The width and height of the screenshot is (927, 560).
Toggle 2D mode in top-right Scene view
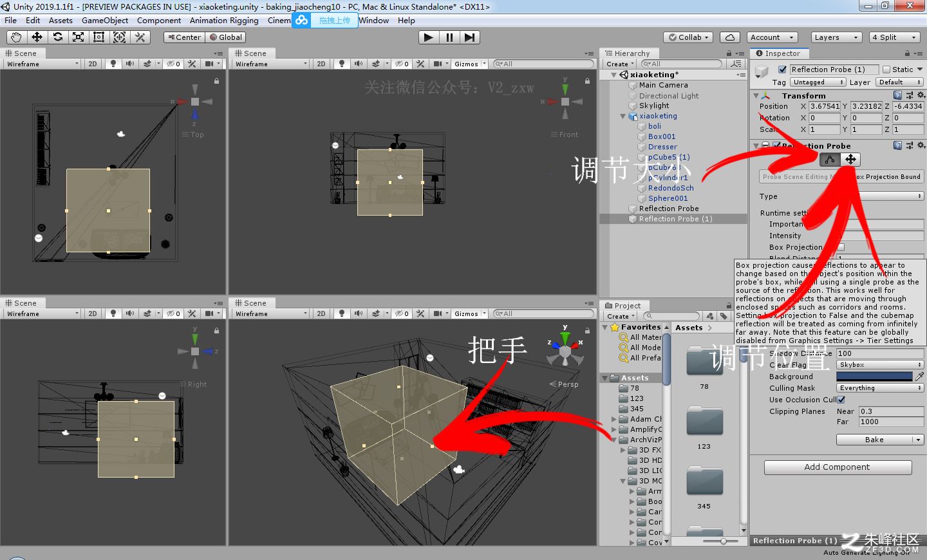tap(321, 64)
